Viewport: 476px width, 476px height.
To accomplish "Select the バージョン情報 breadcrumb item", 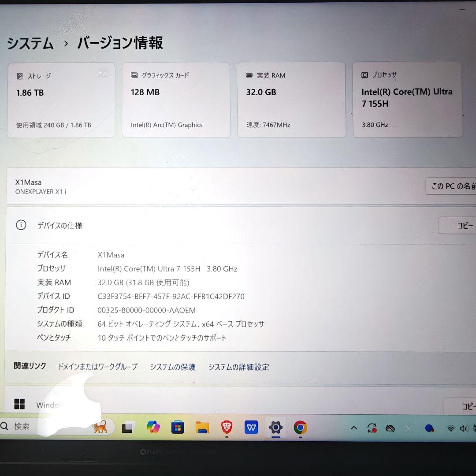I will [x=120, y=43].
